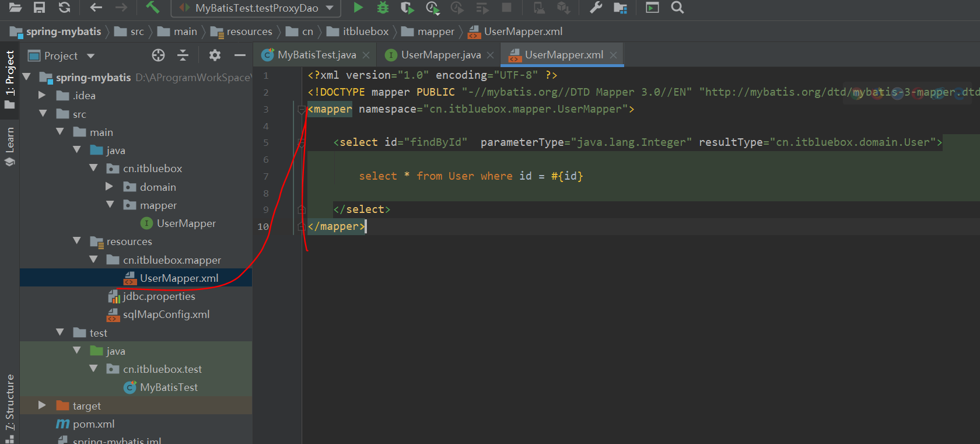Image resolution: width=980 pixels, height=444 pixels.
Task: Click line number 7 in the gutter
Action: pos(266,176)
